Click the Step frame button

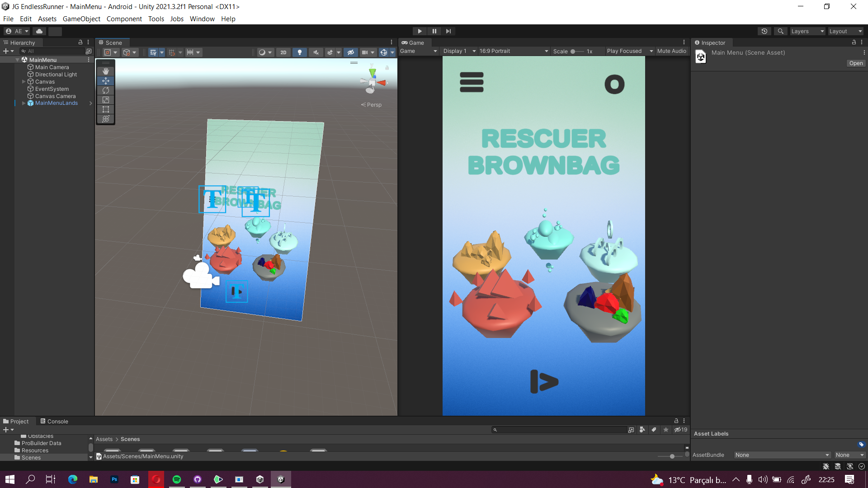(448, 31)
